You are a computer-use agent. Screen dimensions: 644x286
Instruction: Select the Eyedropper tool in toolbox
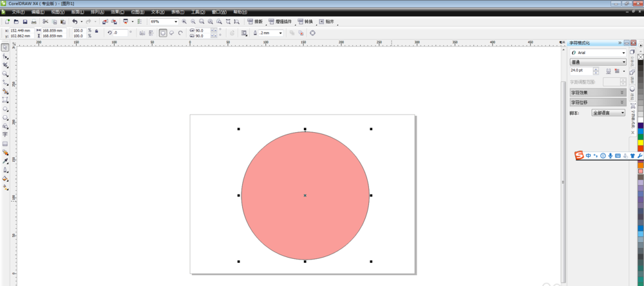(x=5, y=161)
